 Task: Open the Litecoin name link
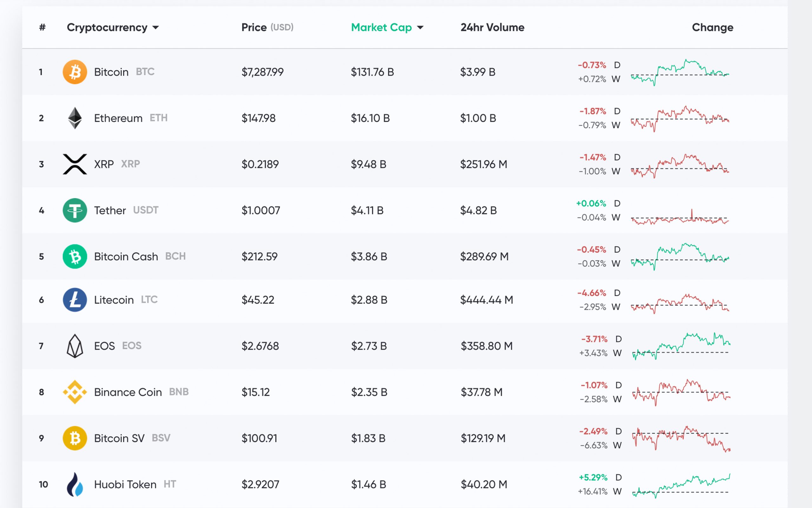[x=114, y=300]
